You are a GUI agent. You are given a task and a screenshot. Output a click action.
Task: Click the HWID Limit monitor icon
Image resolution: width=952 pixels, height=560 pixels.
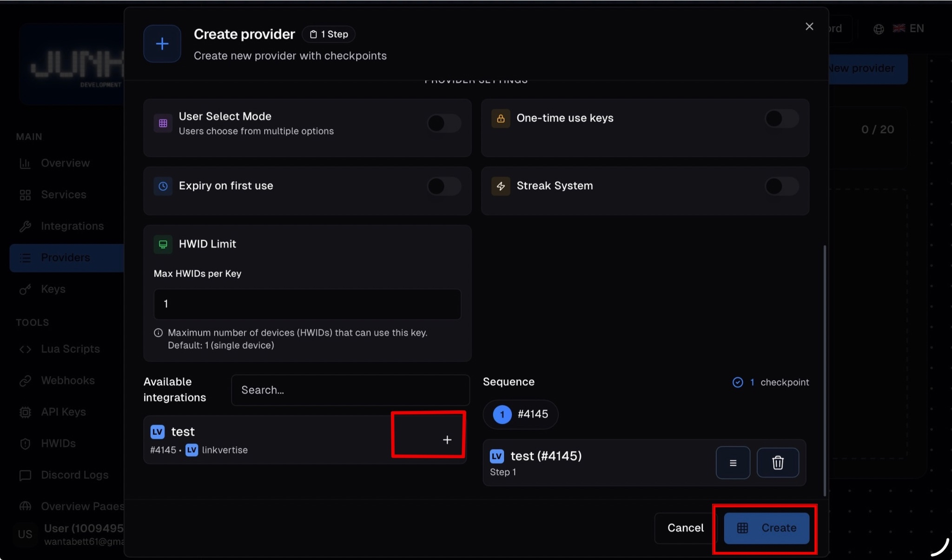click(x=163, y=244)
